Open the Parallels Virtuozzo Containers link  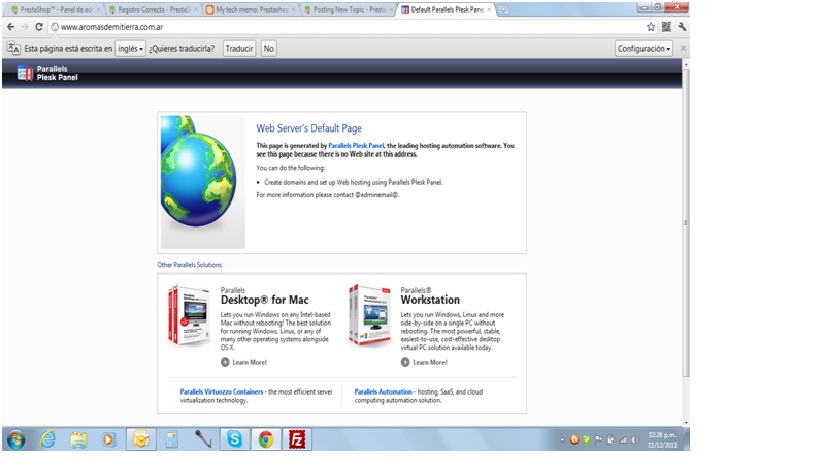pyautogui.click(x=221, y=392)
